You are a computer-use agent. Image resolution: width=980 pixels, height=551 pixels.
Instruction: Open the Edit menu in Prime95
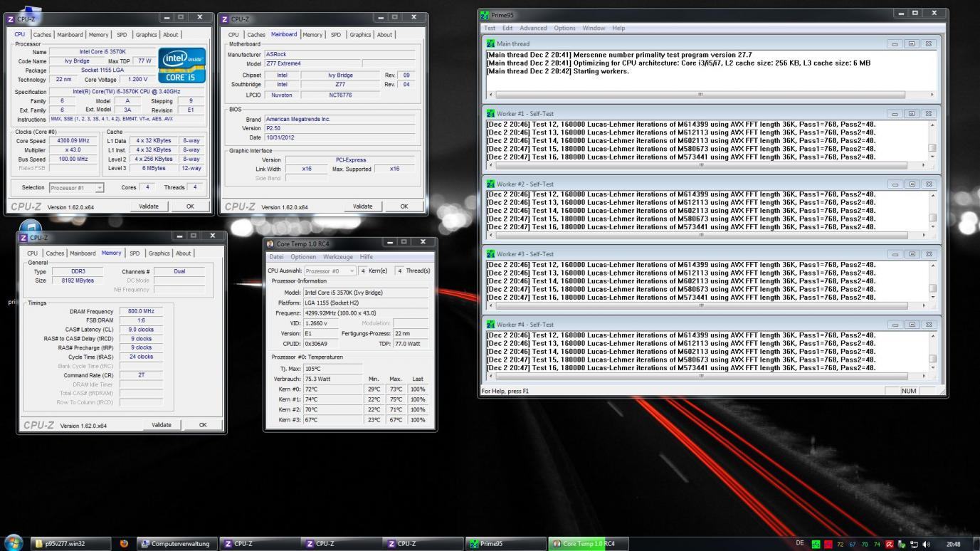click(507, 28)
